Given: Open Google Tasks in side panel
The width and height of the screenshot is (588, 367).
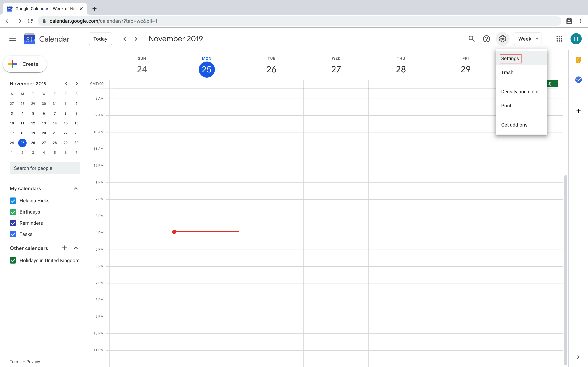Looking at the screenshot, I should 578,80.
